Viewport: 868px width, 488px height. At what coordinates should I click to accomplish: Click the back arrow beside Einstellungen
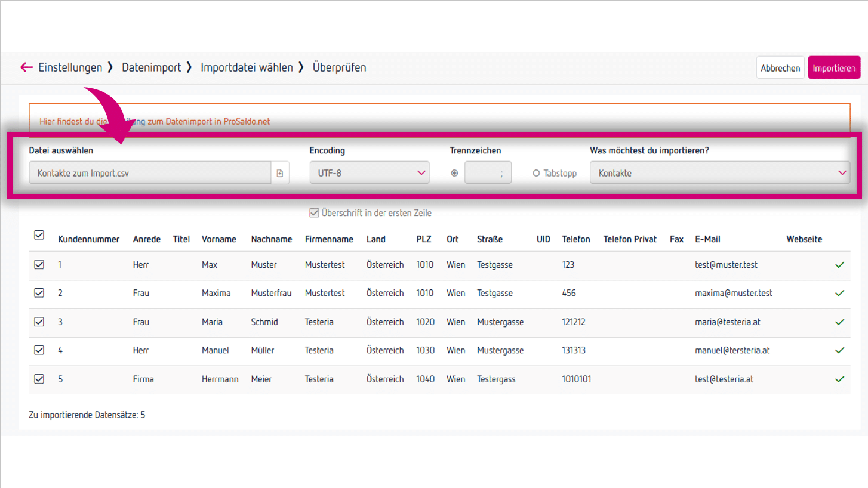click(x=26, y=67)
